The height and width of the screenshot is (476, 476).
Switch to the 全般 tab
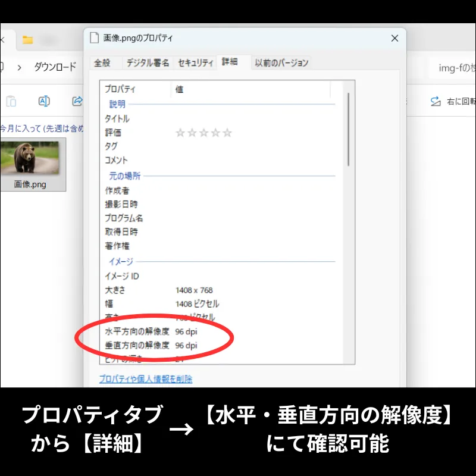103,63
